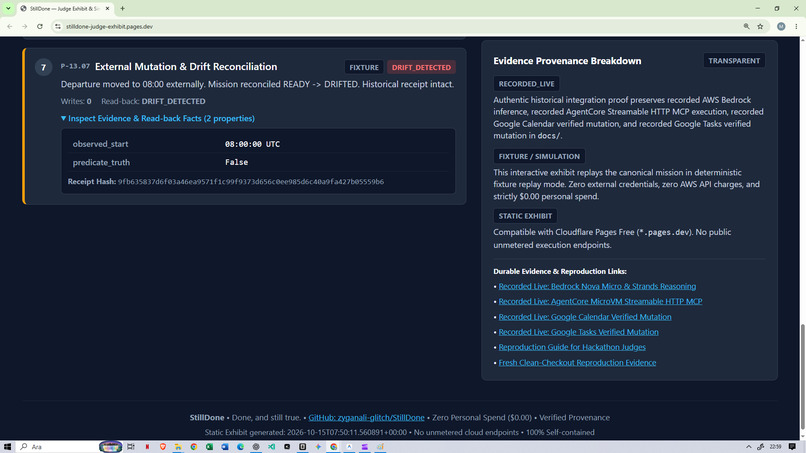Open File Explorer from taskbar
This screenshot has height=453, width=806.
point(178,447)
